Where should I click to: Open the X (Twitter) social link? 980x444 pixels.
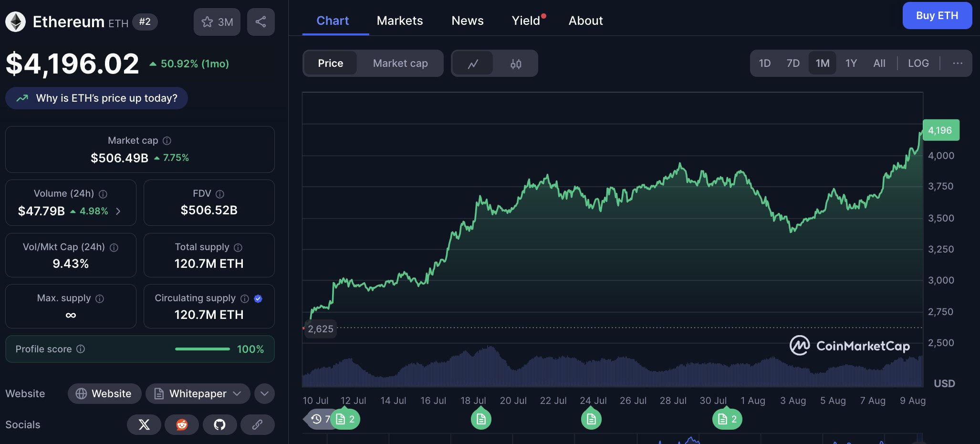[144, 424]
